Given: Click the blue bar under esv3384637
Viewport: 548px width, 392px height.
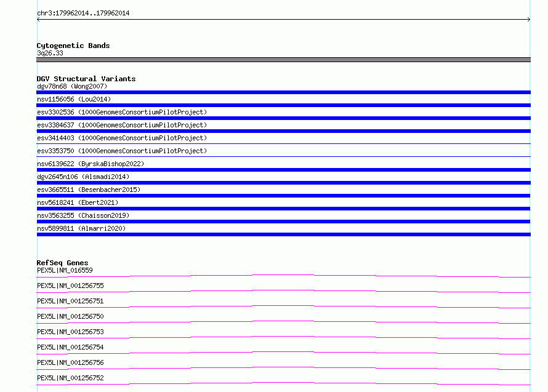Looking at the screenshot, I should pyautogui.click(x=283, y=131).
